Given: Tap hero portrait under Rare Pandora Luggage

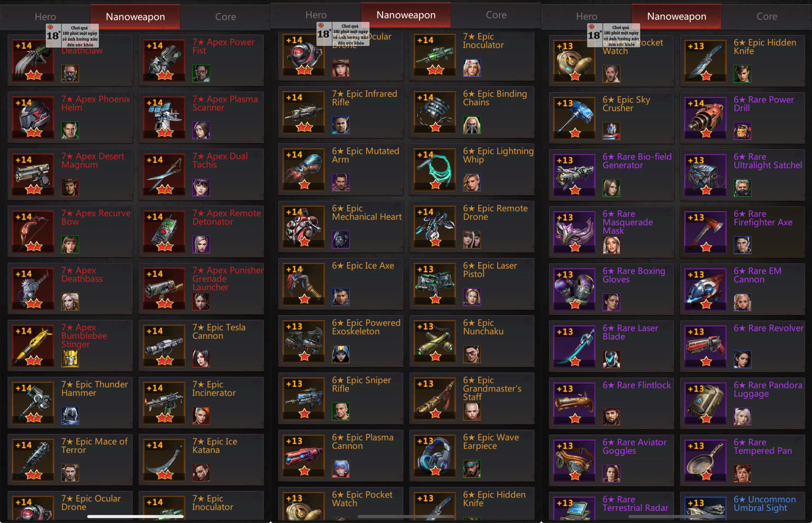Looking at the screenshot, I should 743,416.
